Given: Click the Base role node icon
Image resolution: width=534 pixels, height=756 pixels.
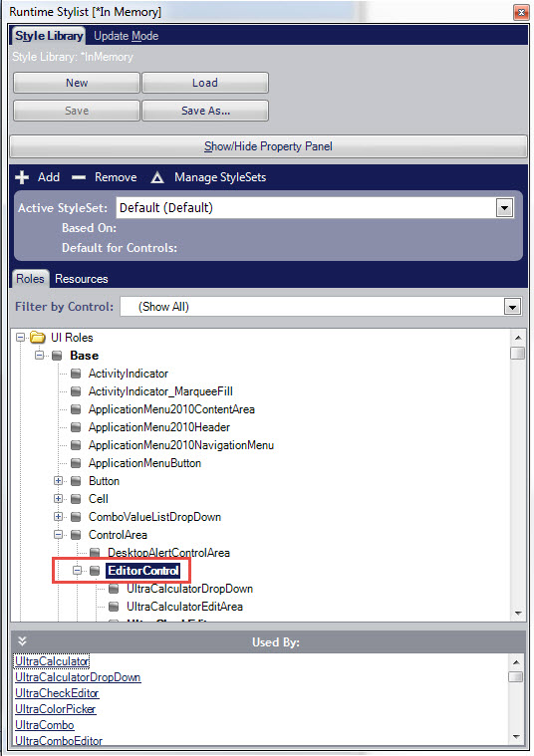Looking at the screenshot, I should [x=57, y=356].
